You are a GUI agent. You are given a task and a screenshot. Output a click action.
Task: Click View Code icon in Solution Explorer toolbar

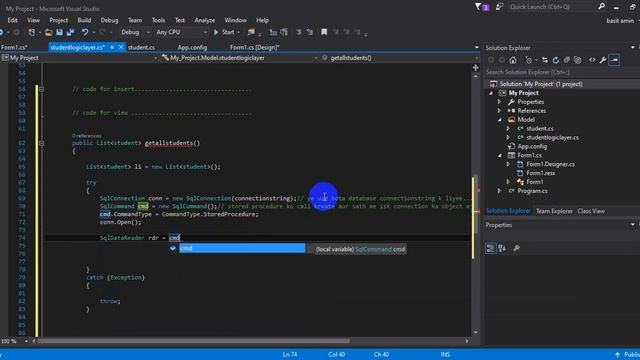(592, 60)
